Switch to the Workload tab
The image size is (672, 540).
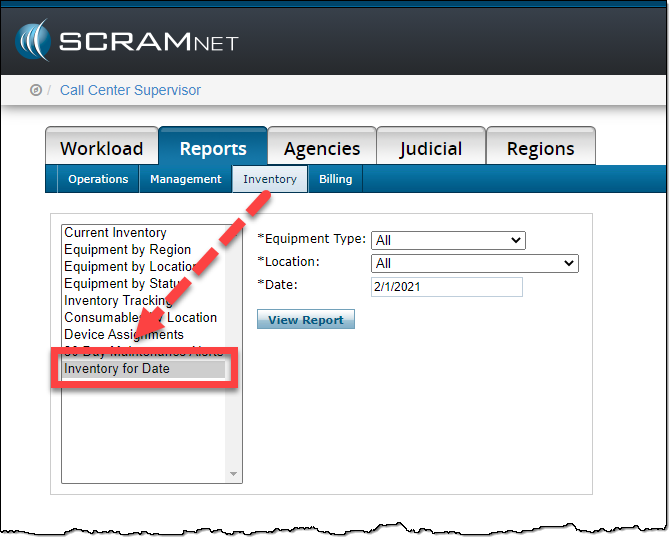102,148
